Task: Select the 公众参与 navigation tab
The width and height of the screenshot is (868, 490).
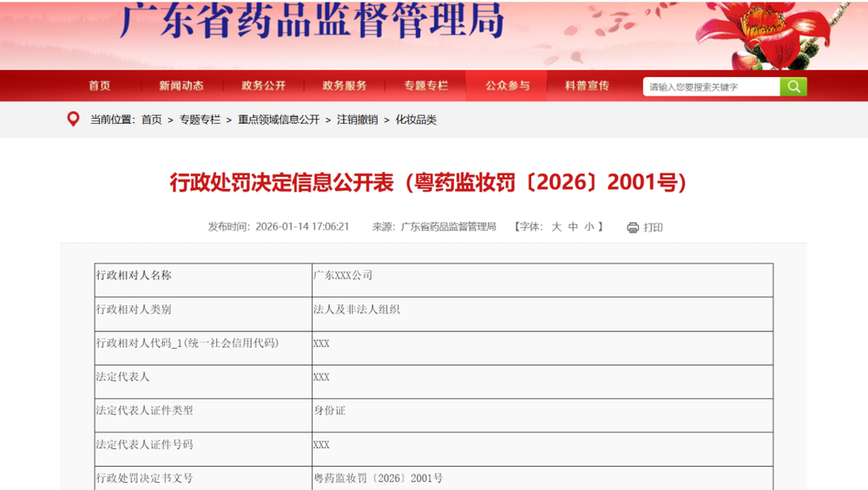Action: [507, 86]
